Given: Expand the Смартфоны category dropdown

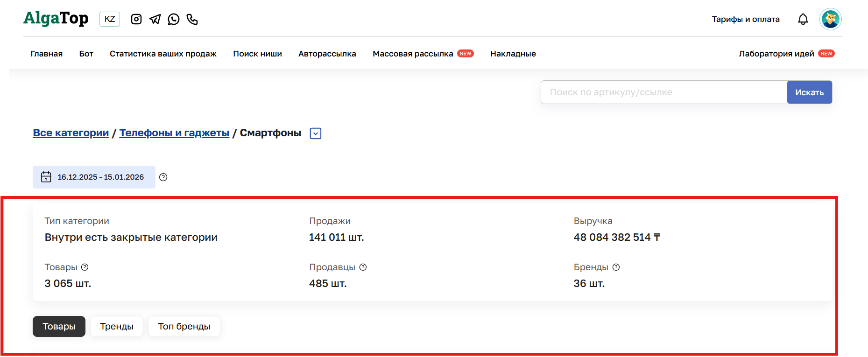Looking at the screenshot, I should click(x=316, y=133).
